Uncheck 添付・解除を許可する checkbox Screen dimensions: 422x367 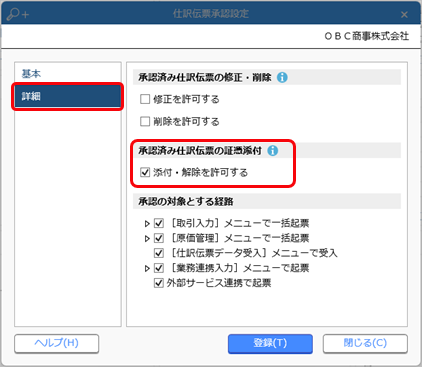tap(145, 172)
